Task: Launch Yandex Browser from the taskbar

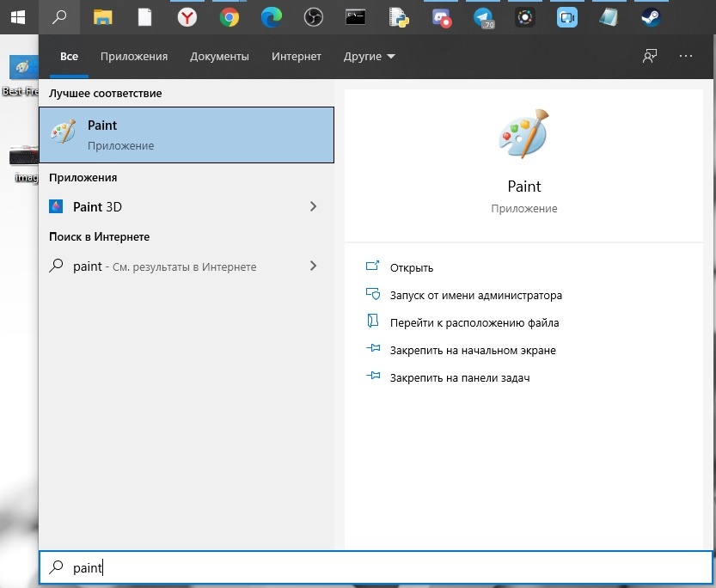Action: point(187,17)
